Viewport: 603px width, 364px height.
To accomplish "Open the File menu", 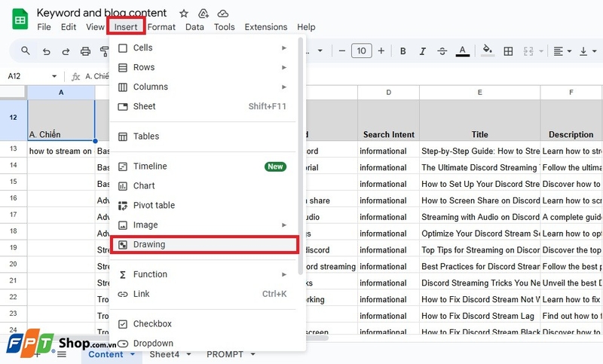I will (44, 27).
